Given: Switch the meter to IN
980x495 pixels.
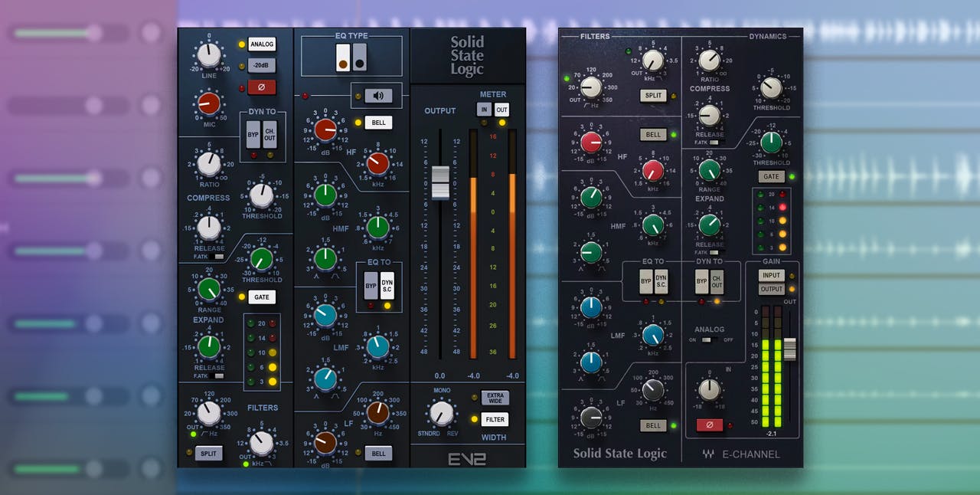Looking at the screenshot, I should point(484,110).
